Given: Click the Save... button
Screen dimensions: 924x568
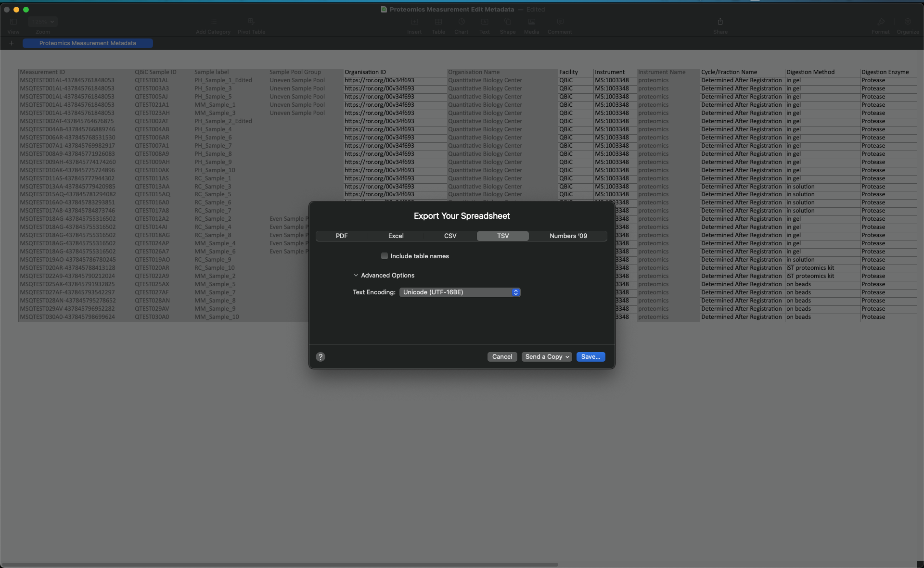Looking at the screenshot, I should (x=590, y=357).
